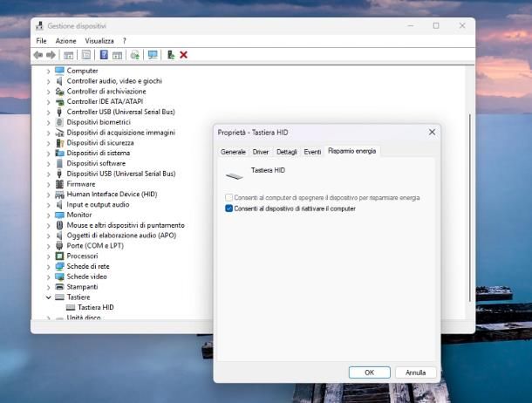Click the Controller di archiviazione icon

[x=59, y=92]
